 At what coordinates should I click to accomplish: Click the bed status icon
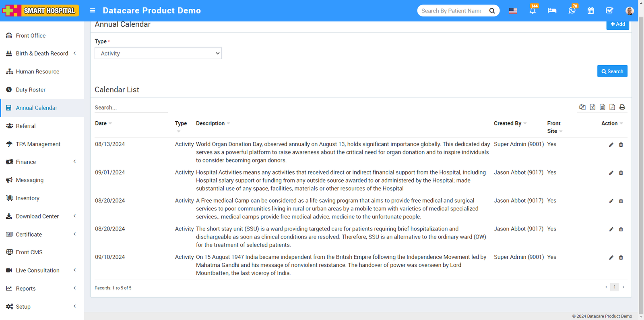point(552,10)
